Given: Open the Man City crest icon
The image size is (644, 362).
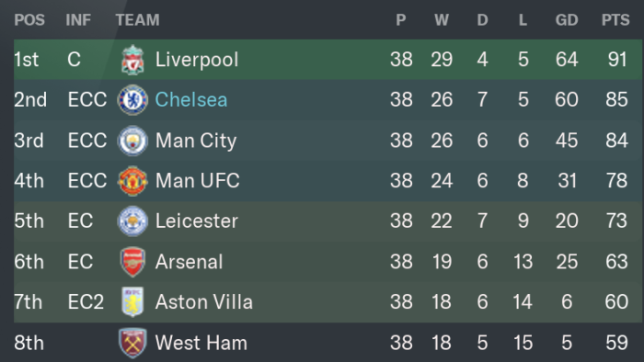Looking at the screenshot, I should click(132, 141).
